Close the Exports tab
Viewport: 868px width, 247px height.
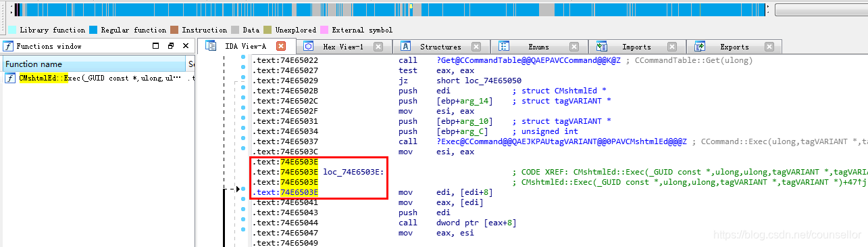pyautogui.click(x=769, y=47)
